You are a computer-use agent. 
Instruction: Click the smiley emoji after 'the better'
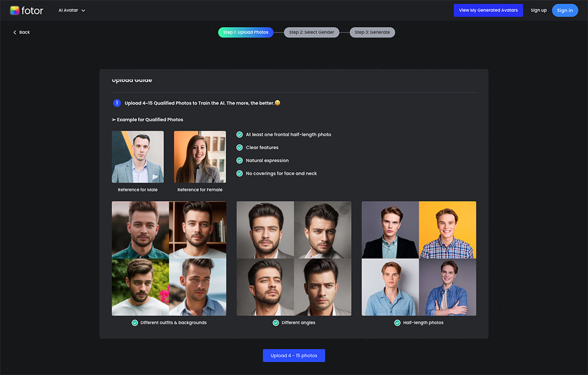278,103
